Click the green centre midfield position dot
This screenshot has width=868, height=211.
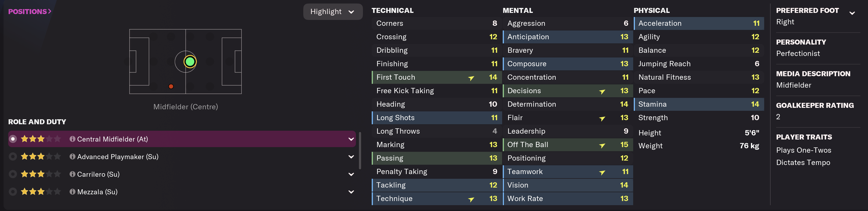coord(190,62)
